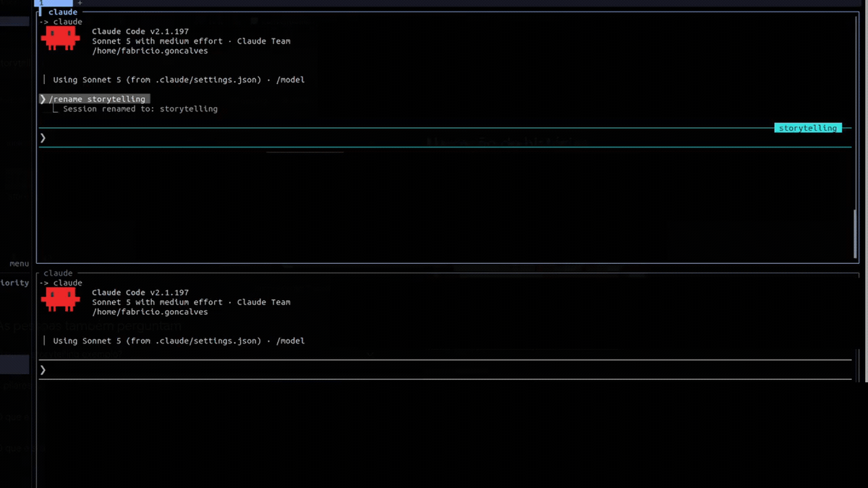Screen dimensions: 868x488
Task: Click 'Sonnet 5 with medium effort' in bottom pane
Action: 157,302
